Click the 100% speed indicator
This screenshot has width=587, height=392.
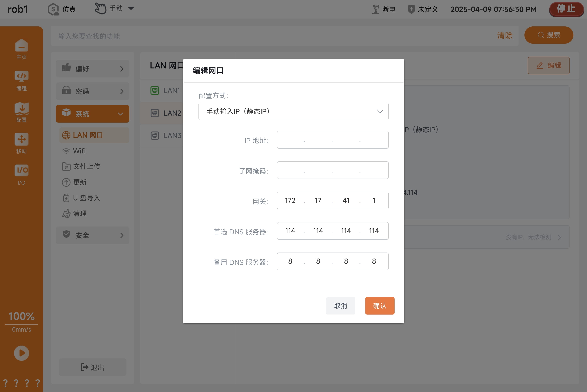click(x=21, y=316)
